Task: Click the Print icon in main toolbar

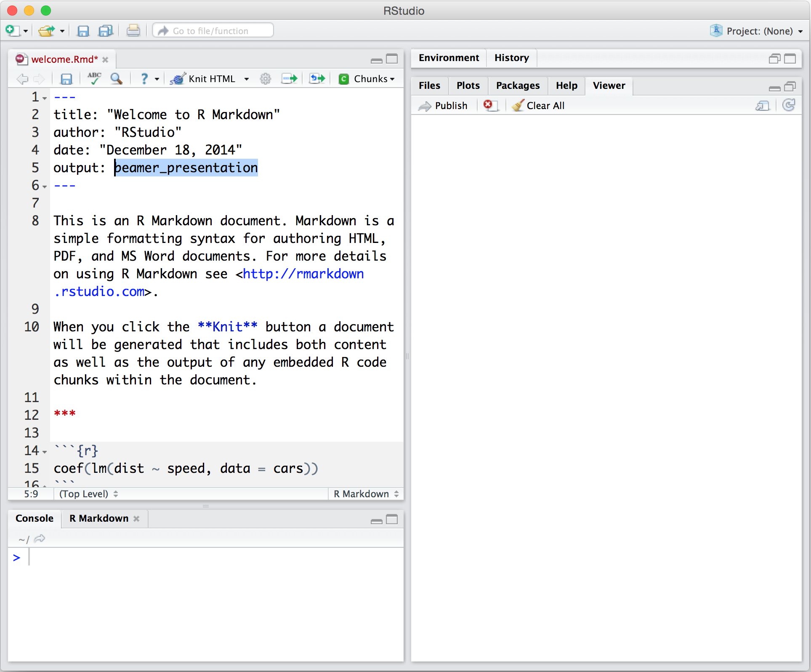Action: pyautogui.click(x=133, y=31)
